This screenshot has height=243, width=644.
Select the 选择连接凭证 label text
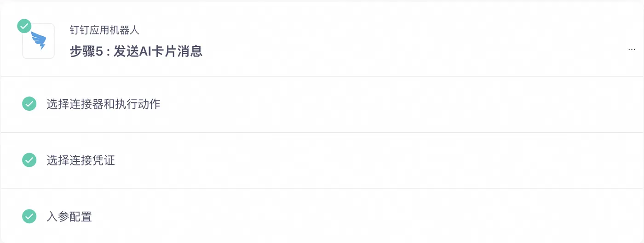pyautogui.click(x=80, y=160)
